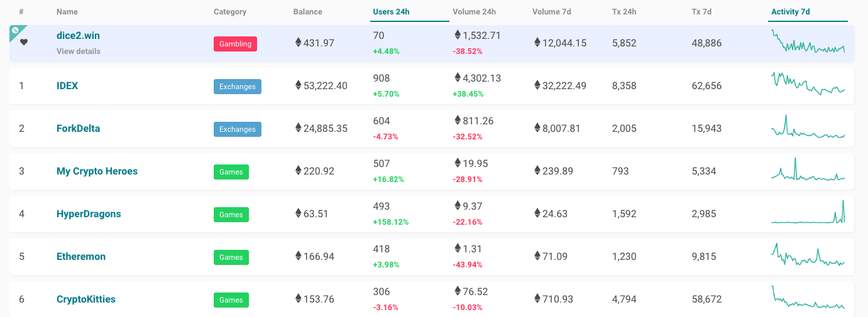Sort by the # rank column header
The image size is (868, 317).
21,12
